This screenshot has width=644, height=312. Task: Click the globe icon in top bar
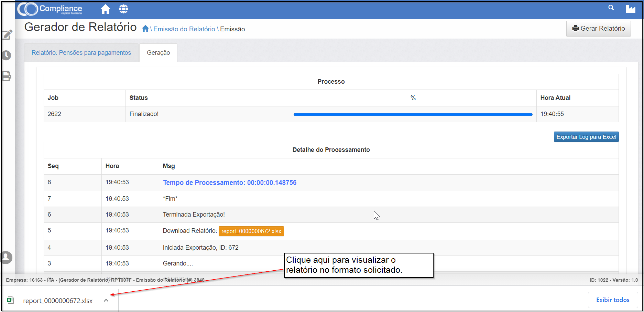click(123, 9)
